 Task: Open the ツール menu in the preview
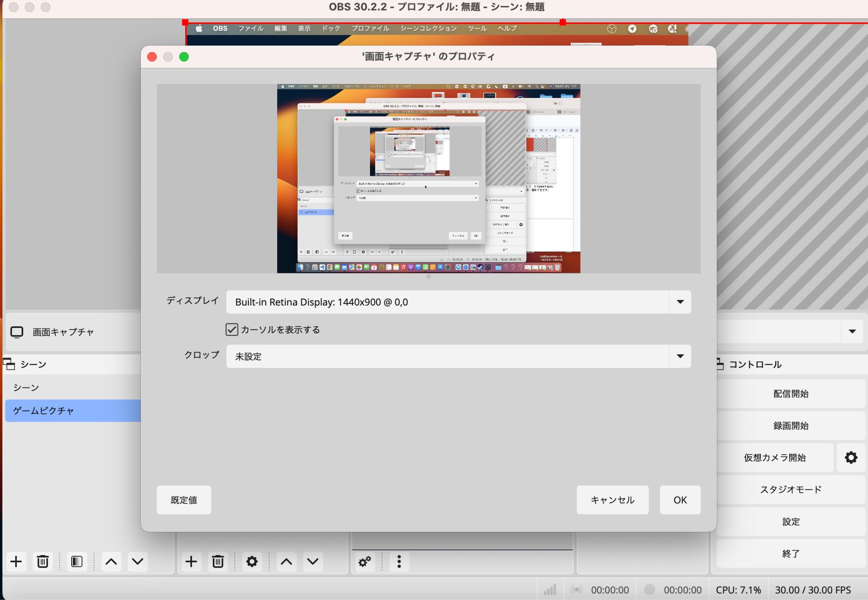[477, 28]
